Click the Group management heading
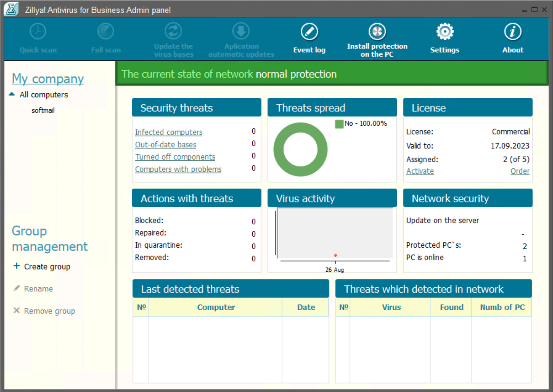 [x=50, y=238]
